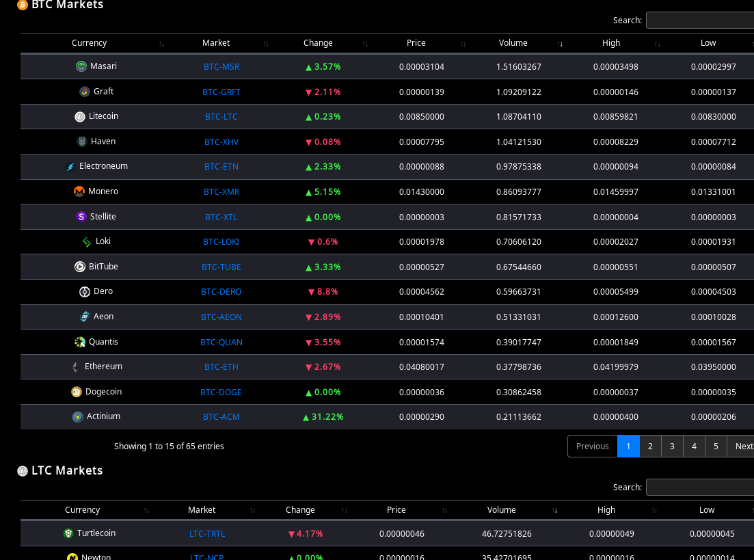Click the Loki green icon

(x=87, y=241)
